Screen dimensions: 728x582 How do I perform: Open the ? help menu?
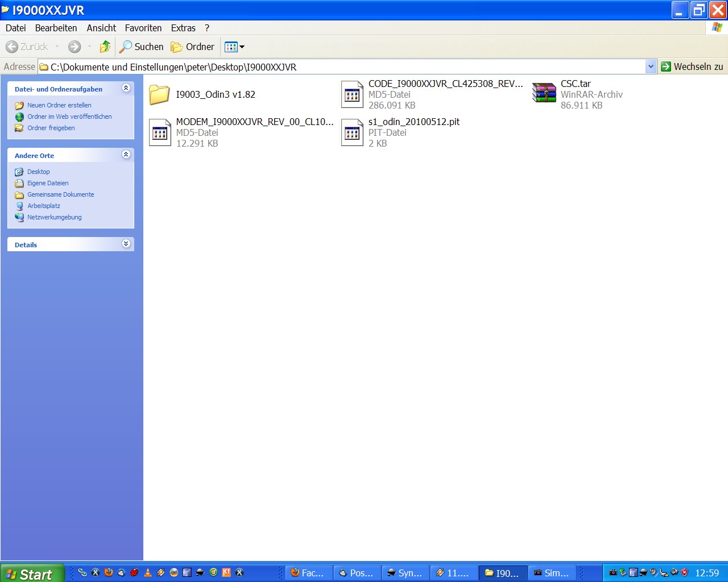(207, 28)
